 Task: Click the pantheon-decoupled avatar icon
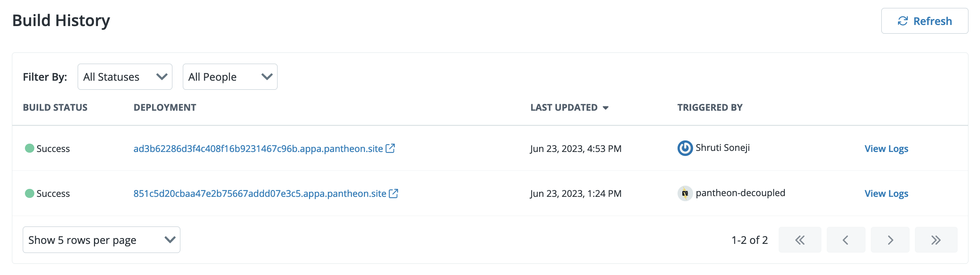685,193
